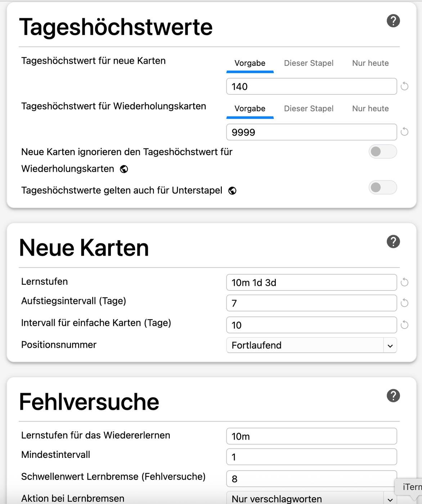Toggle 'Neue Karten ignorieren den Tageshöchstwert' switch

coord(383,152)
